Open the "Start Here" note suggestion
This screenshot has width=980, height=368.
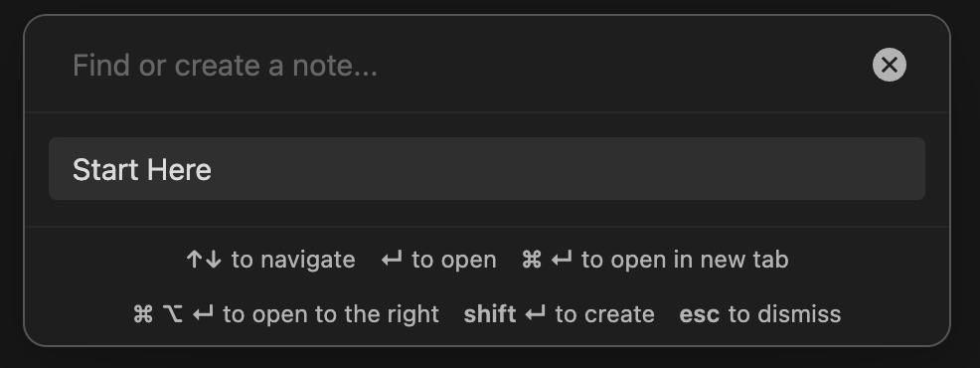coord(487,169)
